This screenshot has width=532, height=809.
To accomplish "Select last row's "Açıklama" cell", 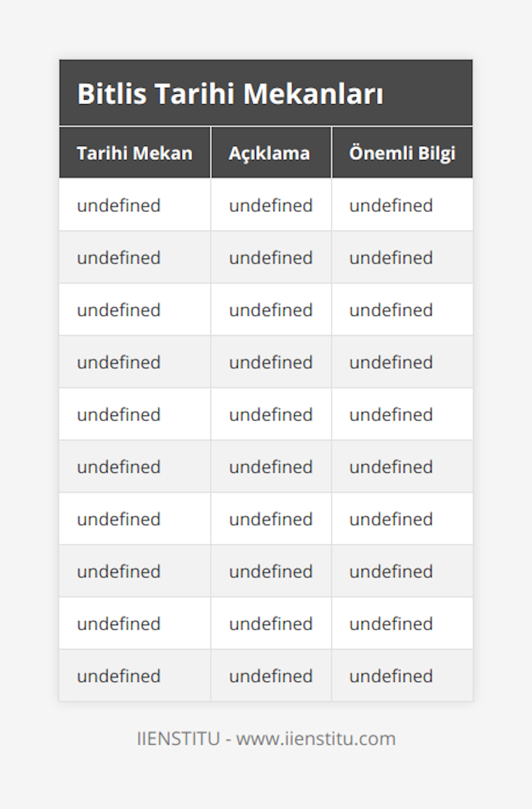I will (270, 676).
